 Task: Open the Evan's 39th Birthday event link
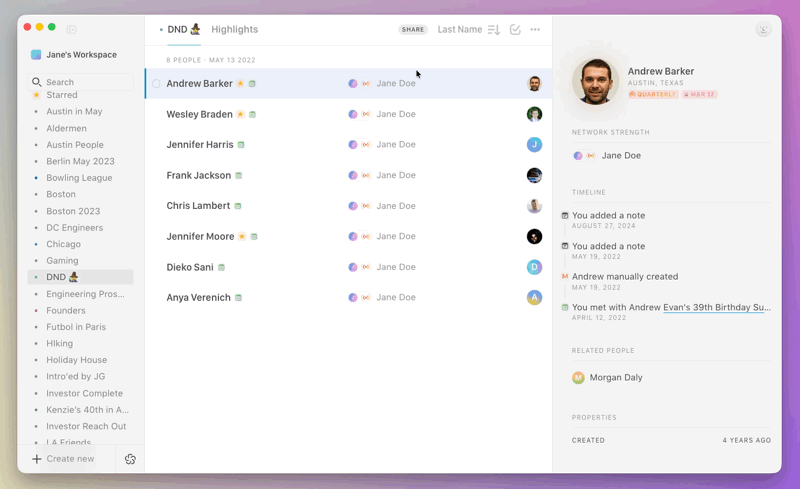point(716,308)
